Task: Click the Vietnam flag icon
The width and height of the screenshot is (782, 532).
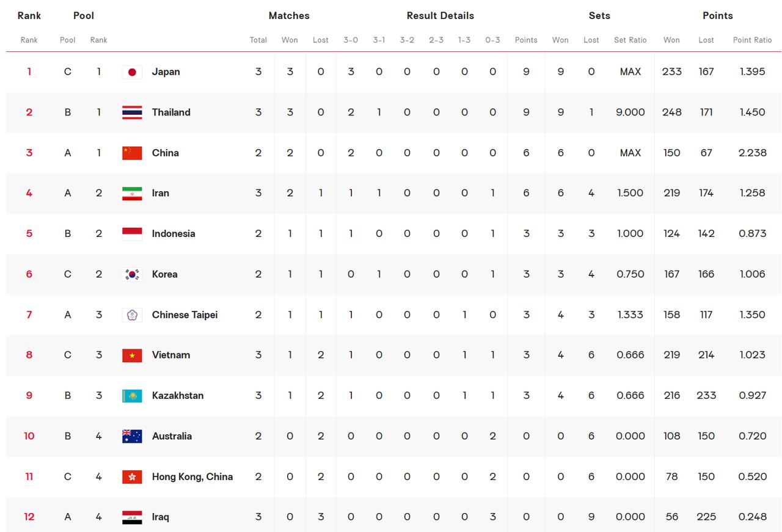Action: click(x=132, y=355)
